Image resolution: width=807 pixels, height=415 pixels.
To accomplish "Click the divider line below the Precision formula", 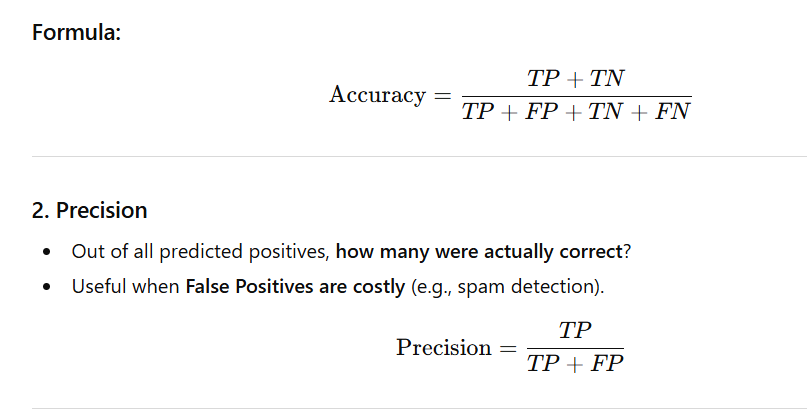I will [x=419, y=408].
